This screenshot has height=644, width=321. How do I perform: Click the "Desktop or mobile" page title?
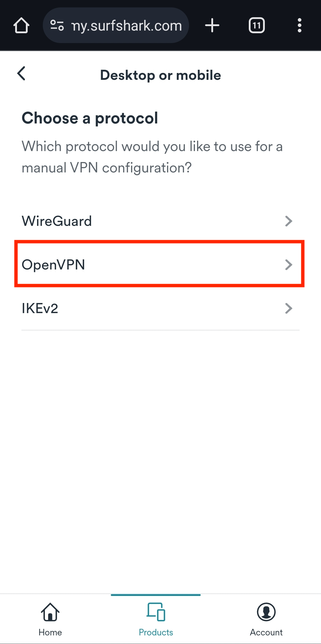(160, 75)
